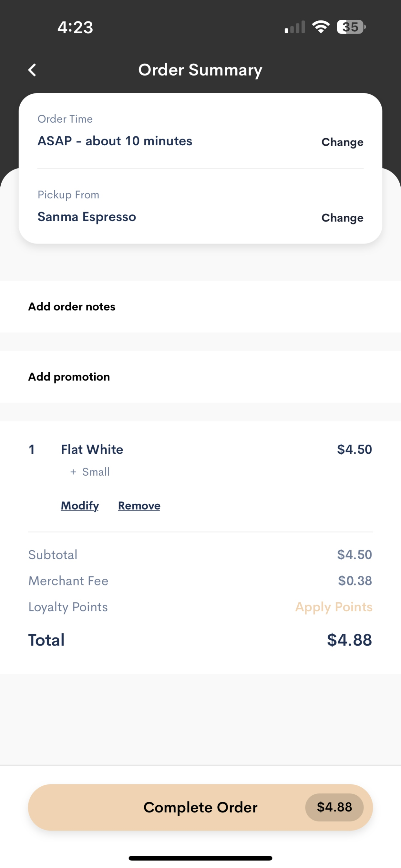Tap the Wi-Fi status icon
401x868 pixels.
[321, 27]
